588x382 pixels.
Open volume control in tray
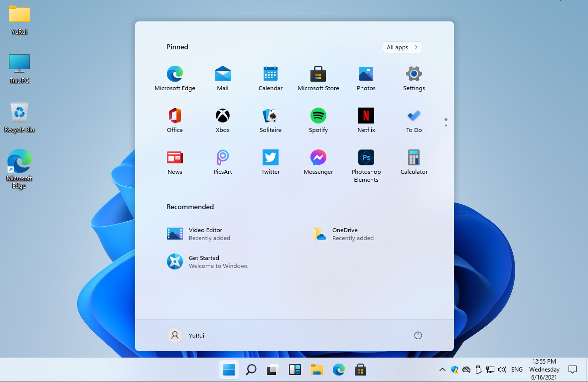pyautogui.click(x=502, y=370)
